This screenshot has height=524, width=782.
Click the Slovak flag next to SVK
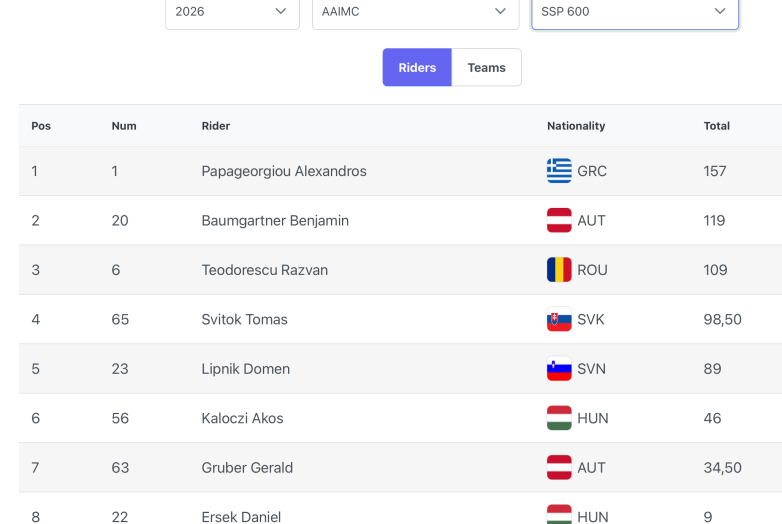point(559,319)
